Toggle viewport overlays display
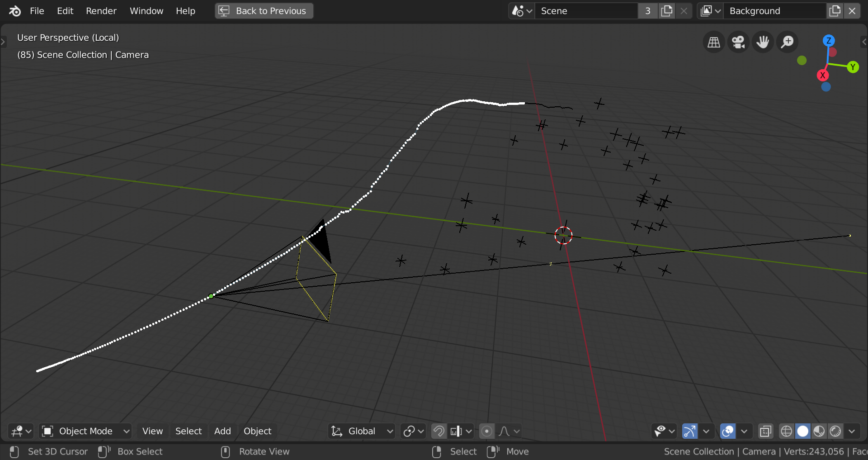The height and width of the screenshot is (460, 868). [x=728, y=431]
